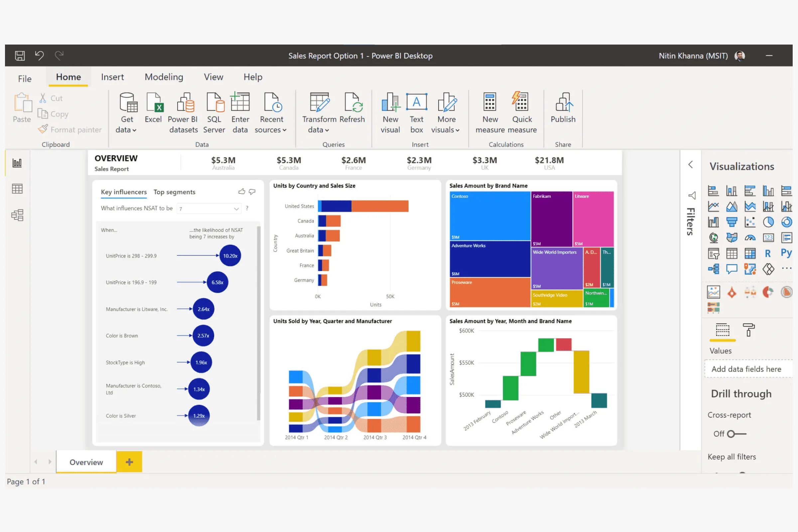798x532 pixels.
Task: Add a new page with plus button
Action: tap(129, 462)
